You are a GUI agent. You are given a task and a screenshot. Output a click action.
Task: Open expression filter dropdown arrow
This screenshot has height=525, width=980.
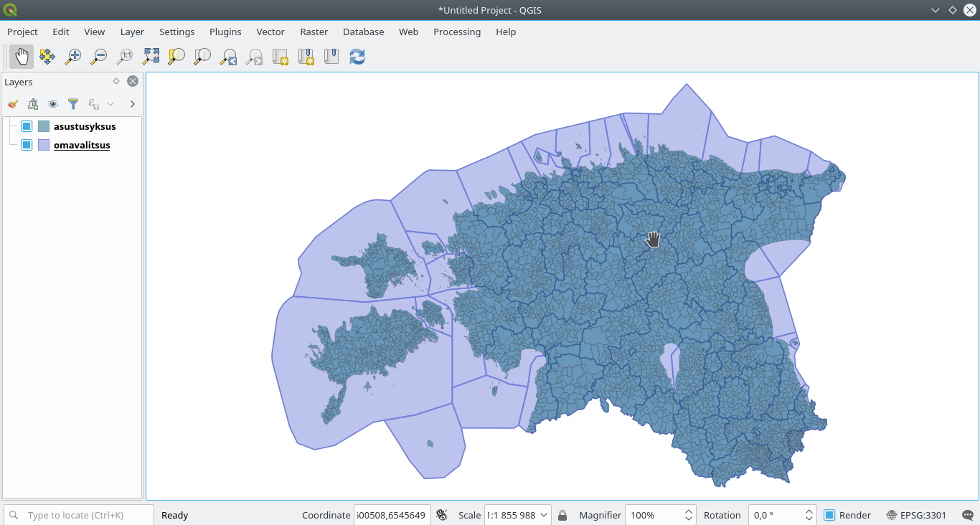coord(110,104)
